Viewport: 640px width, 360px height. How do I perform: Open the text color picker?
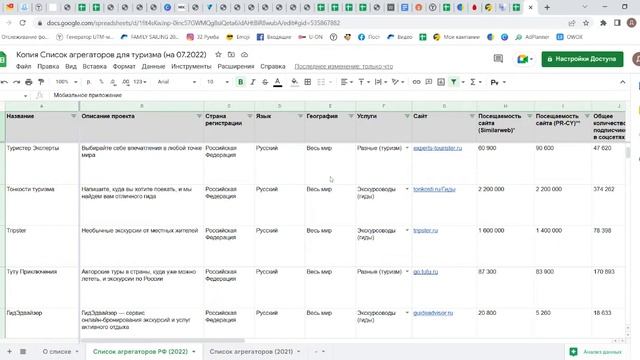click(x=278, y=82)
